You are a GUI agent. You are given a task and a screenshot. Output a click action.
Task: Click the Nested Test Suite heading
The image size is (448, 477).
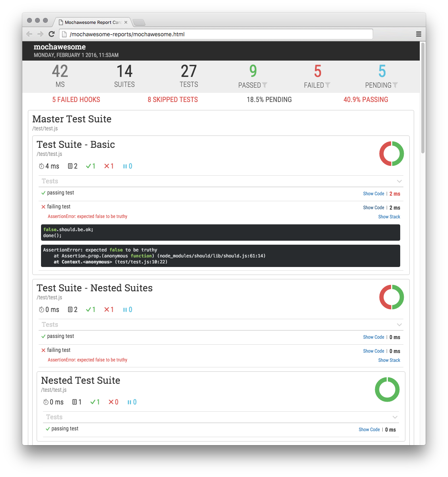tap(80, 381)
